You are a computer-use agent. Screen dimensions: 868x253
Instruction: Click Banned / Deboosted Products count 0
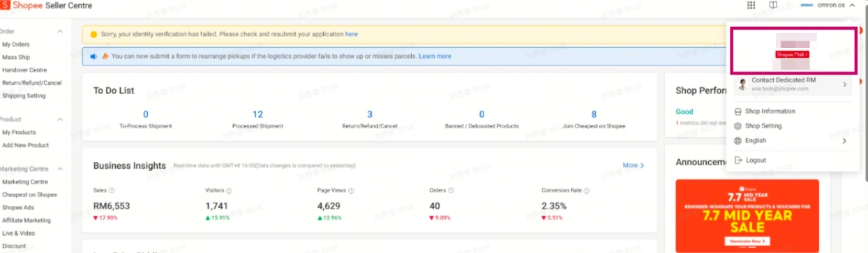pyautogui.click(x=481, y=114)
